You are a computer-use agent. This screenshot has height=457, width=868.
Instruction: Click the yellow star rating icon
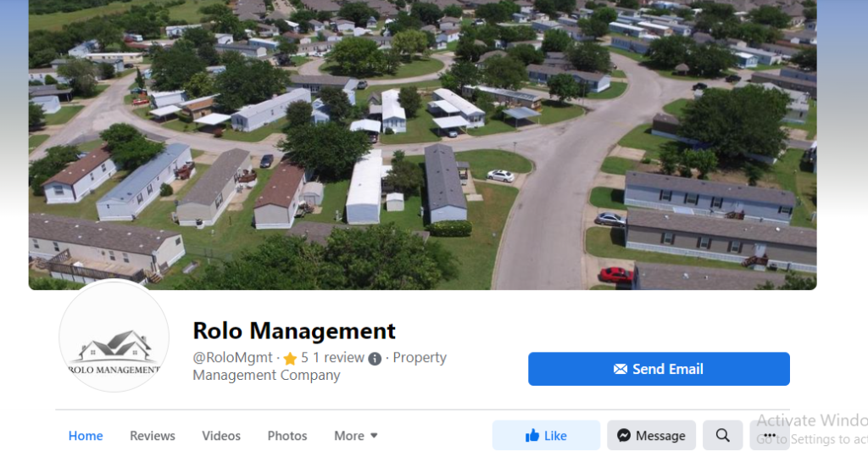tap(290, 359)
